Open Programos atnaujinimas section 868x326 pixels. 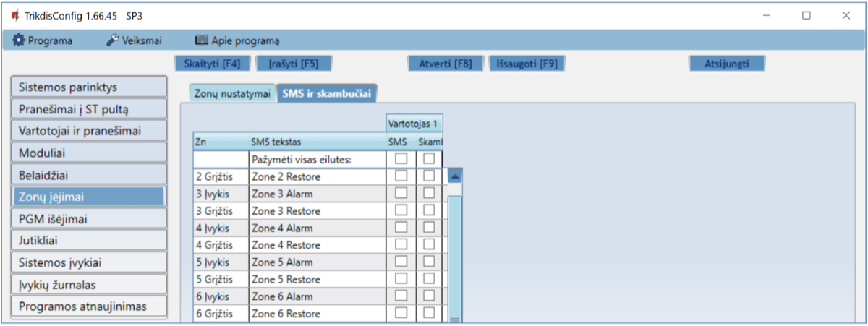point(89,306)
